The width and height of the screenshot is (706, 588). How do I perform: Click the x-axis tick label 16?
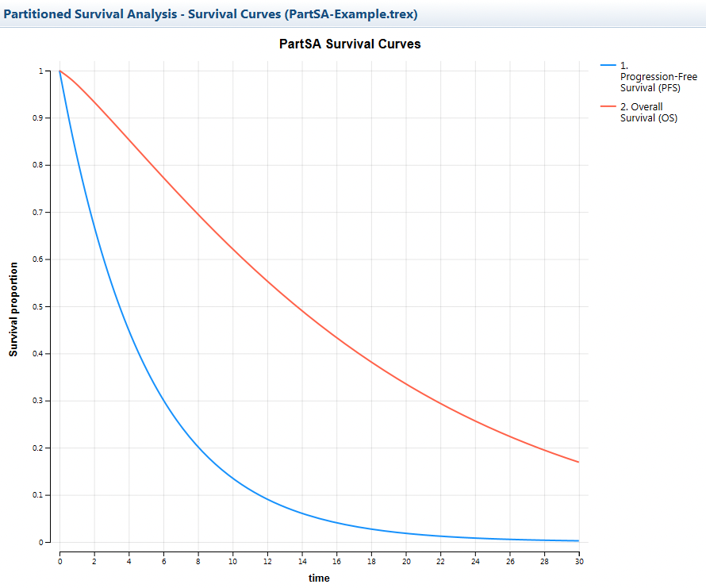[336, 560]
